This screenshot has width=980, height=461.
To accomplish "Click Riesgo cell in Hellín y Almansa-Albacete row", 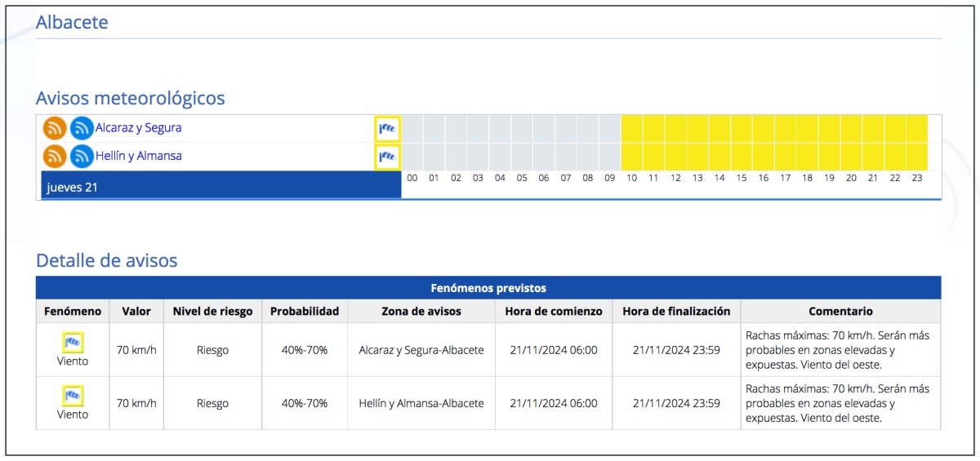I will 212,403.
